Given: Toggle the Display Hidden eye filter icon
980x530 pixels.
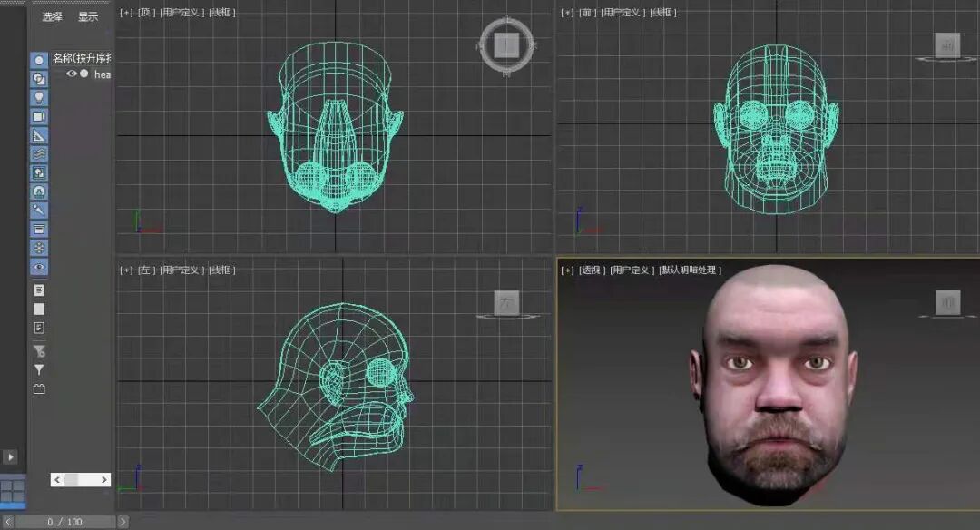Looking at the screenshot, I should [39, 267].
